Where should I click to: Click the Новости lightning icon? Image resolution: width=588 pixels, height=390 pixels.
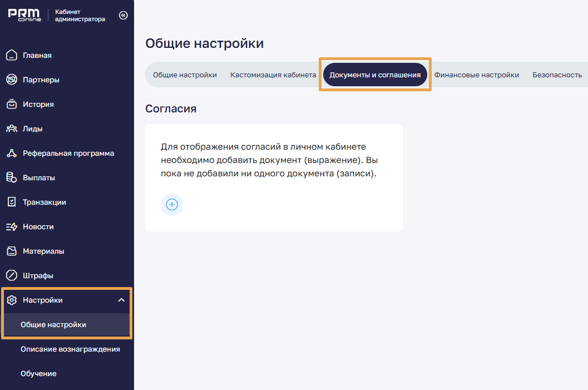(x=12, y=226)
